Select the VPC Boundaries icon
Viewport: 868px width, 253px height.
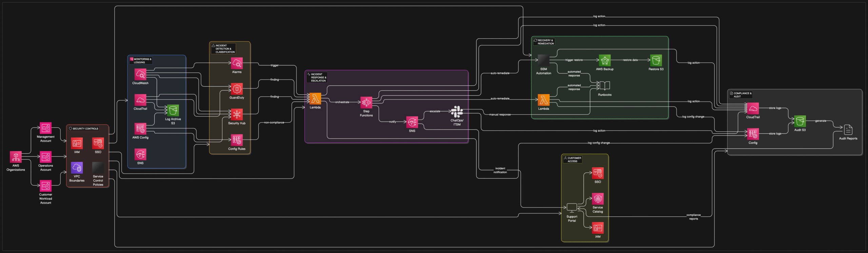tap(77, 167)
